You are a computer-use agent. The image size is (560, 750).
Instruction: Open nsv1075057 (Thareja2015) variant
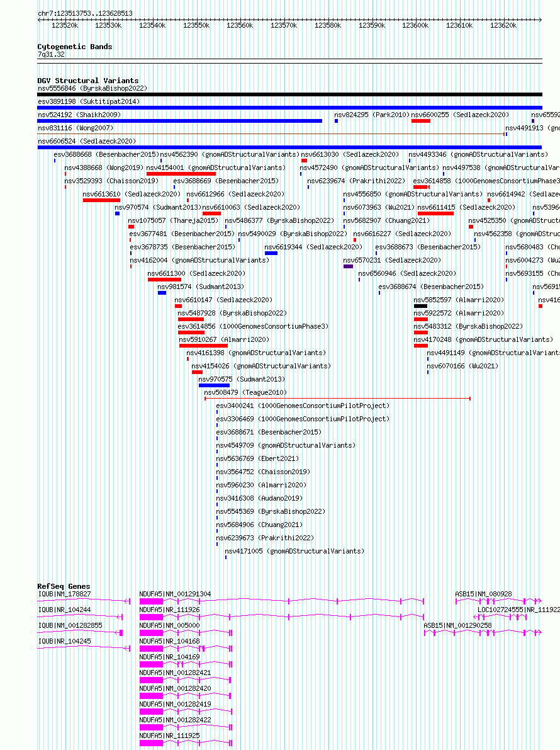click(x=173, y=221)
